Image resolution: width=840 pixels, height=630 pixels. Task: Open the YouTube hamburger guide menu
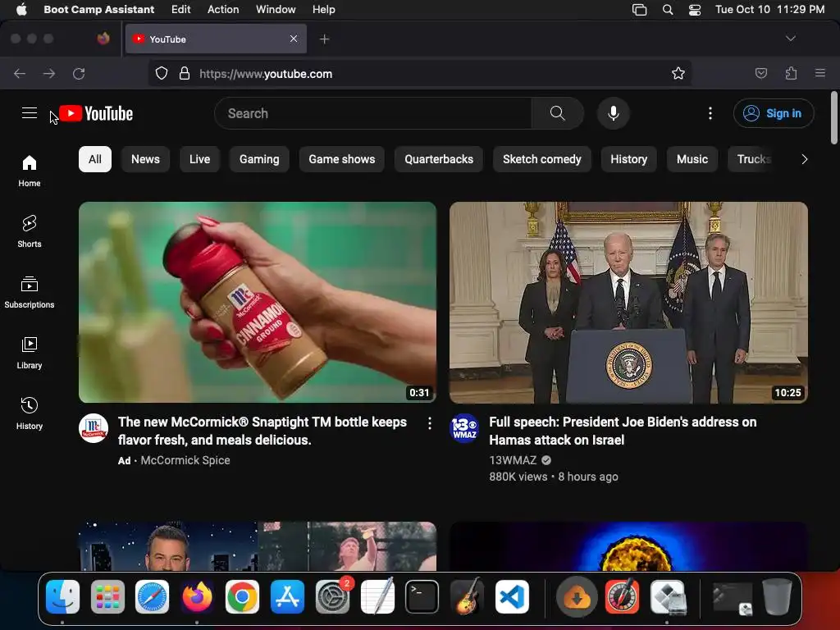point(30,113)
